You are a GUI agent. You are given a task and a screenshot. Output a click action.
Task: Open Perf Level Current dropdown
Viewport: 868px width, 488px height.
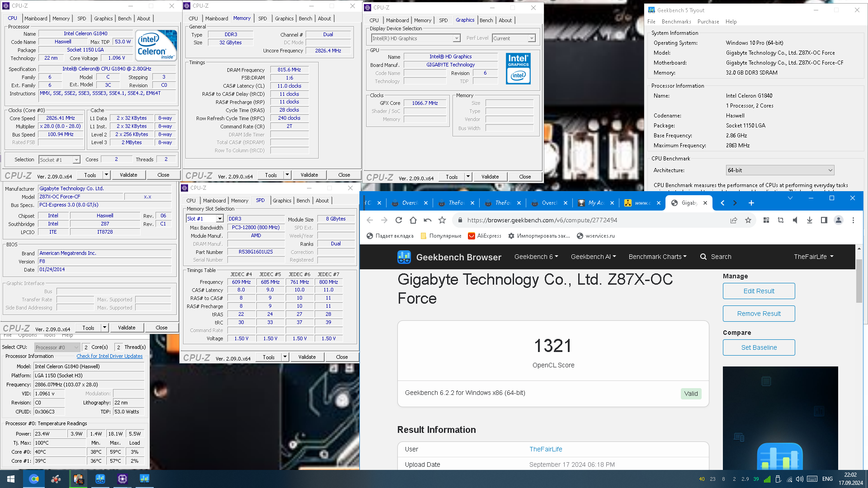tap(514, 38)
